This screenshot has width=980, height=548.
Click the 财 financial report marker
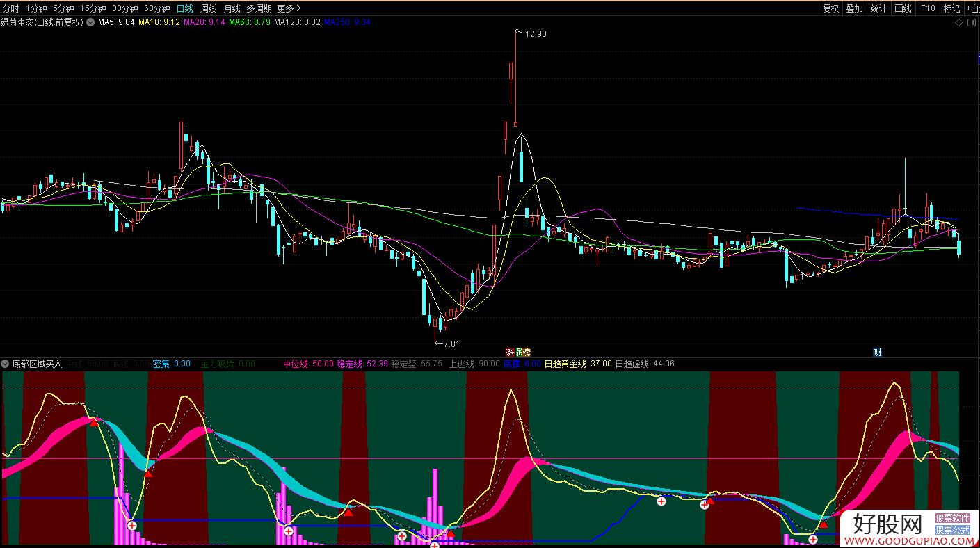pos(877,353)
